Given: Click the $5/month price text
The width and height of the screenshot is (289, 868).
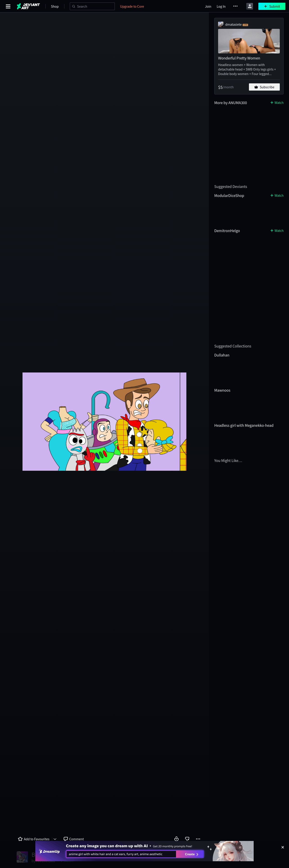Looking at the screenshot, I should point(226,87).
